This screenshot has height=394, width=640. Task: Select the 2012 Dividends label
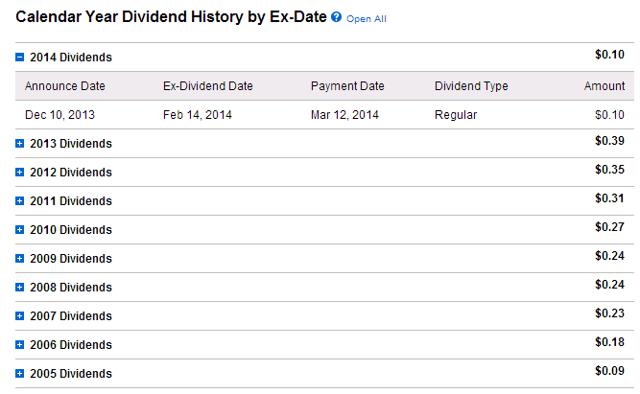click(x=71, y=172)
